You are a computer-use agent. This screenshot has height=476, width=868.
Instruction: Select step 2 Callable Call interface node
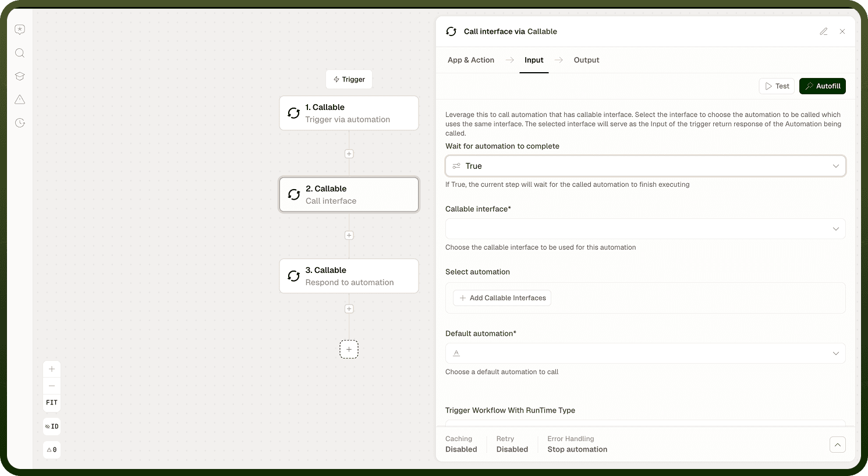pyautogui.click(x=349, y=194)
